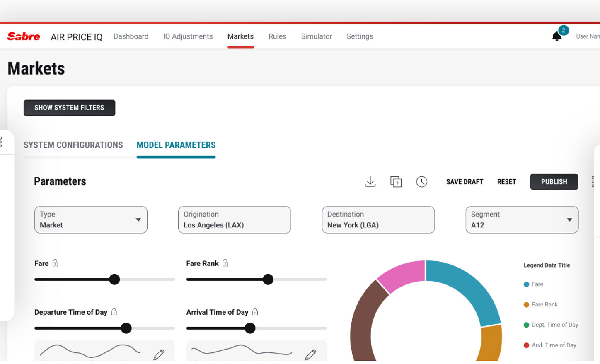The image size is (600, 364).
Task: Toggle the Departure Time of Day lock
Action: (x=114, y=312)
